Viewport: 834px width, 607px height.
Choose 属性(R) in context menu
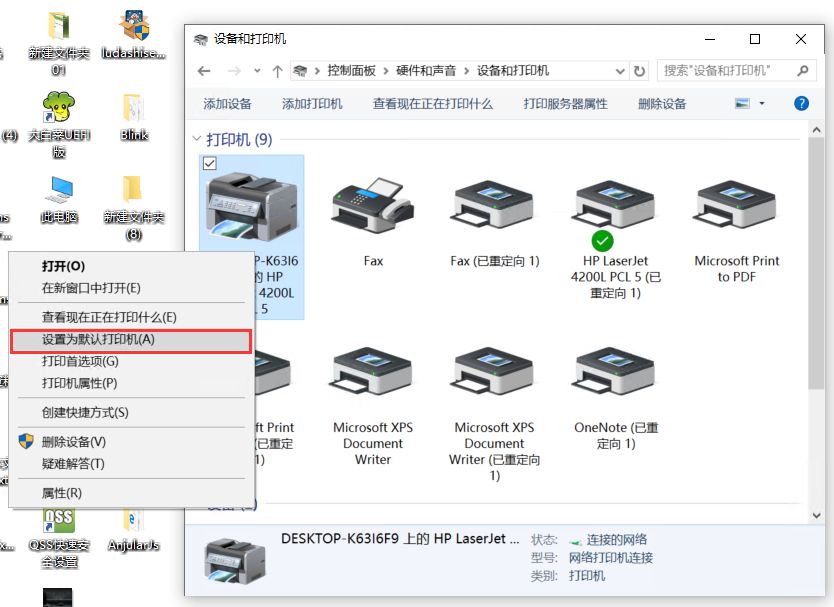[131, 493]
